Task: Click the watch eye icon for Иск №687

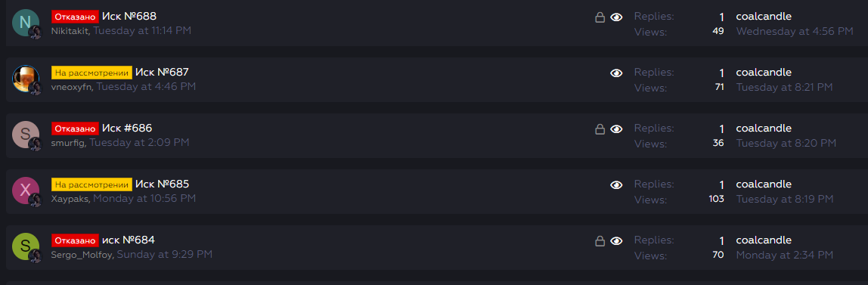Action: tap(616, 73)
